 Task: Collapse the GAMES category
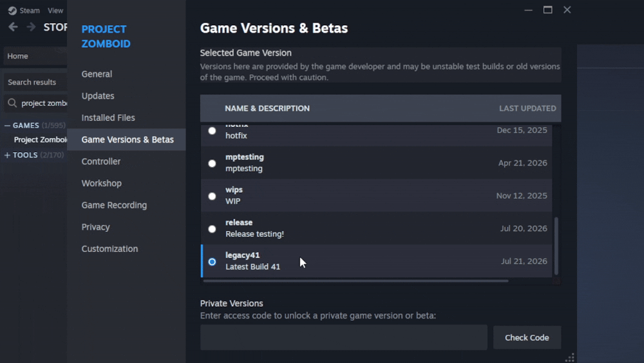[x=7, y=125]
